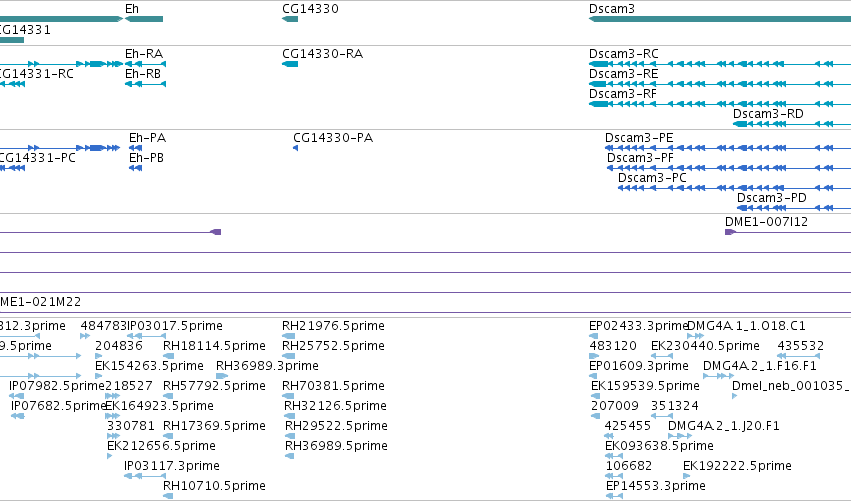Click the Dscam3-RD transcript feature
The height and width of the screenshot is (501, 851).
pyautogui.click(x=792, y=124)
